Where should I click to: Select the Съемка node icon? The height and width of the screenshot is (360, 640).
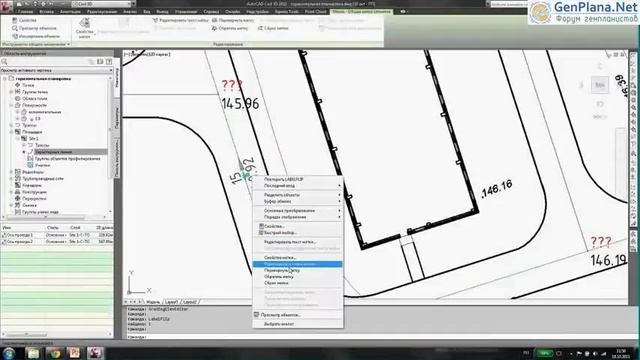(18, 205)
